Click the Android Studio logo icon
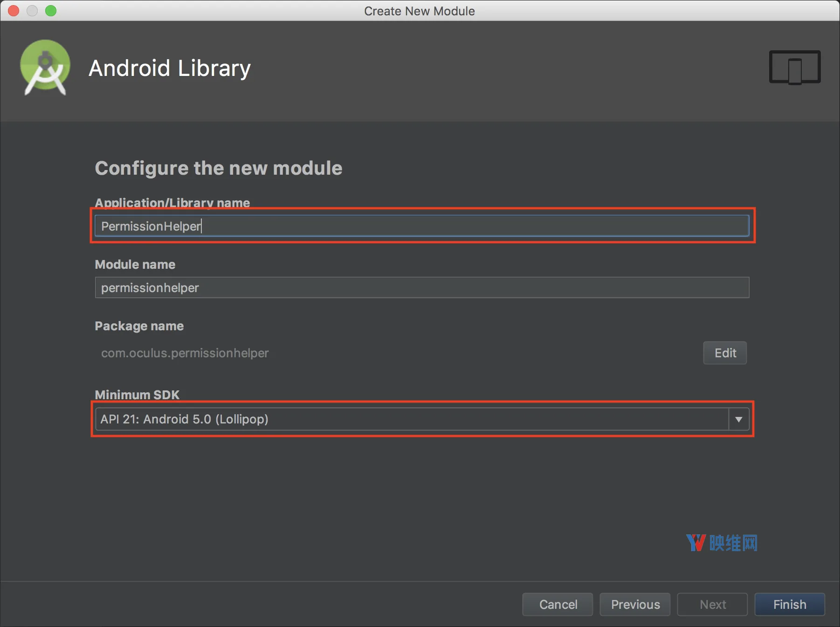 [x=45, y=68]
